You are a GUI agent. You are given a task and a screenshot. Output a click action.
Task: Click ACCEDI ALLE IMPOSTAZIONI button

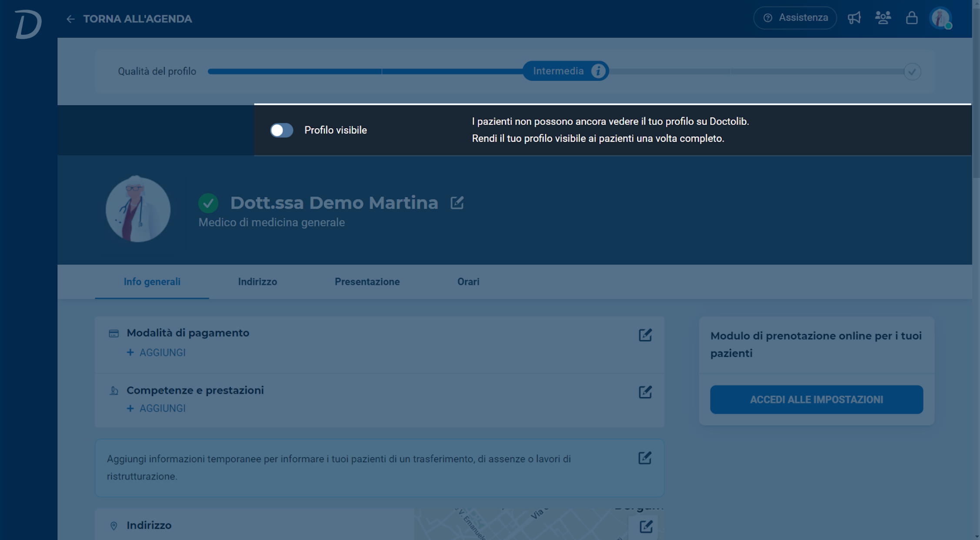pyautogui.click(x=816, y=399)
